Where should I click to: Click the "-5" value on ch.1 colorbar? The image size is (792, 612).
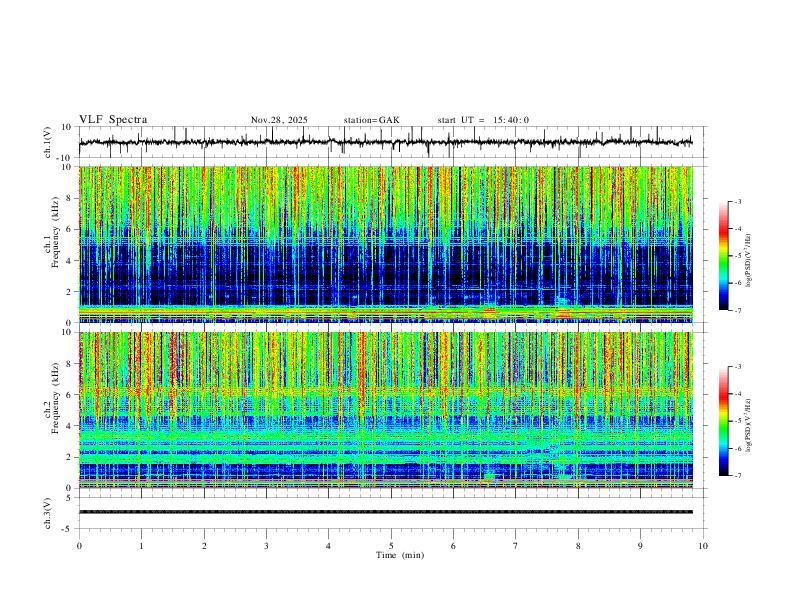tap(738, 256)
